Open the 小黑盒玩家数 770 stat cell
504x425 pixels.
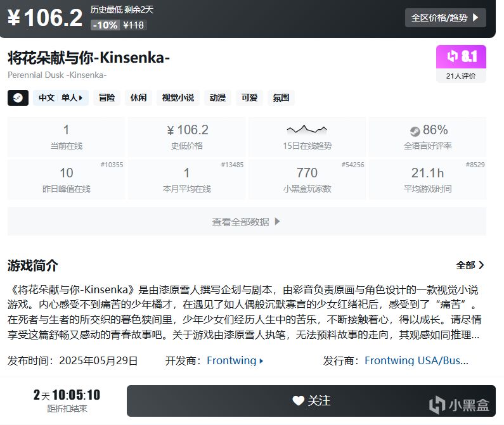(x=307, y=180)
